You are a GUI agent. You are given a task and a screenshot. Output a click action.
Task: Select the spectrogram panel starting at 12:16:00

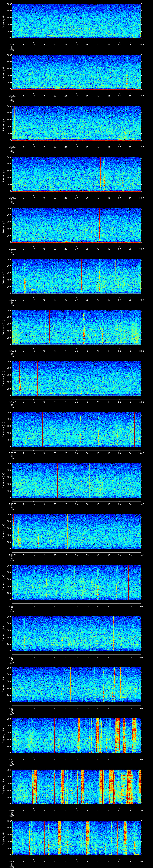[x=76, y=787]
